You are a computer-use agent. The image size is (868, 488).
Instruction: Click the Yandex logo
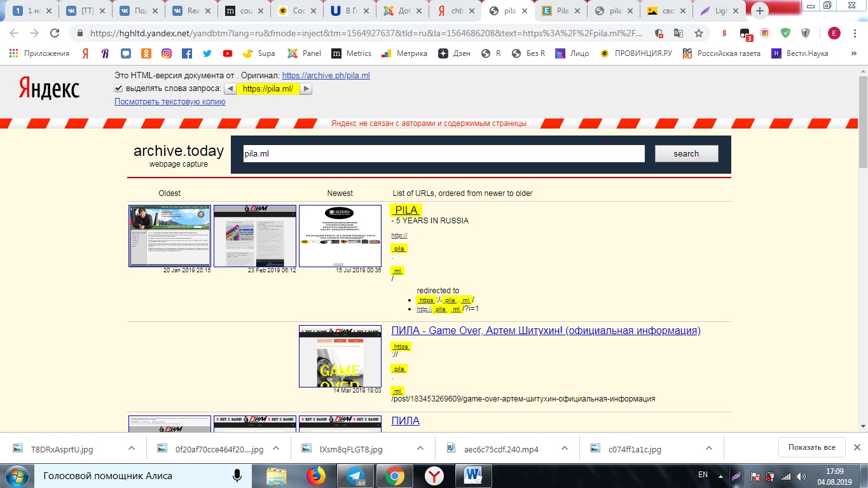pyautogui.click(x=49, y=88)
